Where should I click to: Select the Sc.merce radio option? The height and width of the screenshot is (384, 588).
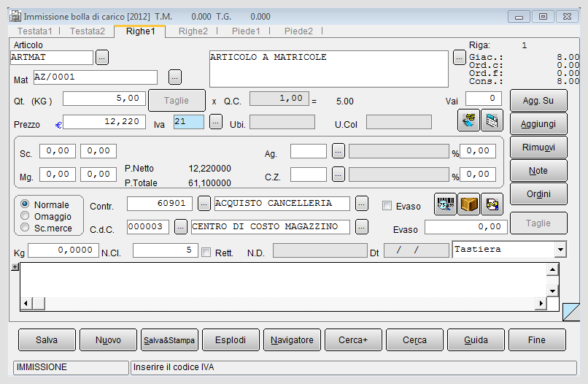click(x=25, y=227)
